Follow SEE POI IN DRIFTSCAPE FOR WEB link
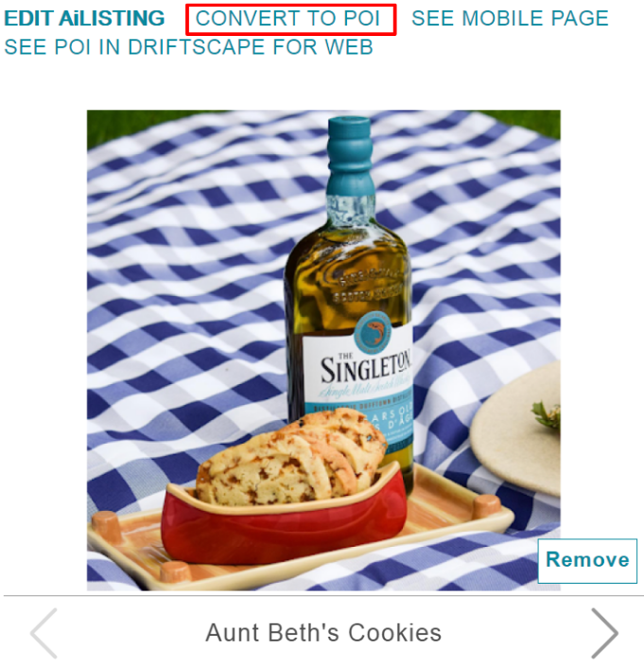Image resolution: width=644 pixels, height=666 pixels. point(188,47)
